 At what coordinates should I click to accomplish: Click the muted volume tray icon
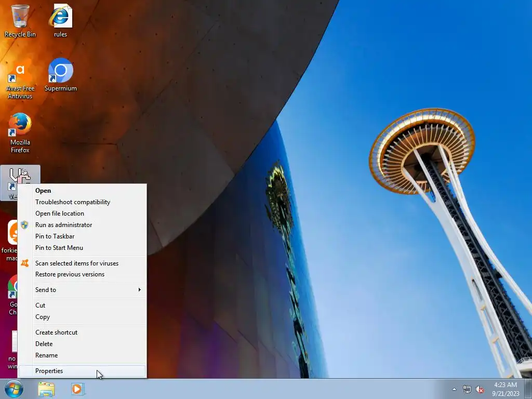(480, 389)
